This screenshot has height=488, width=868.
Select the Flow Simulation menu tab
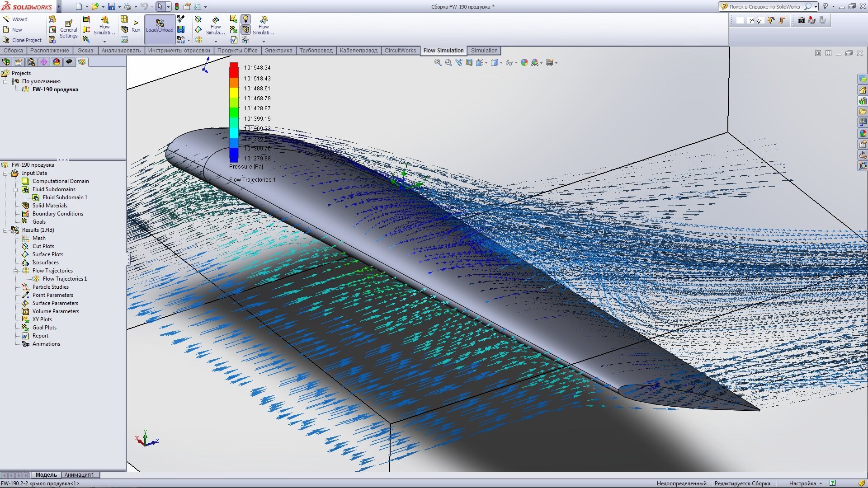pos(443,50)
